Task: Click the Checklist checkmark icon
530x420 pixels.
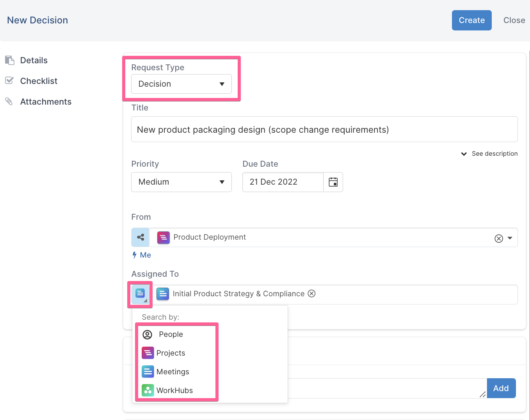Action: tap(9, 81)
